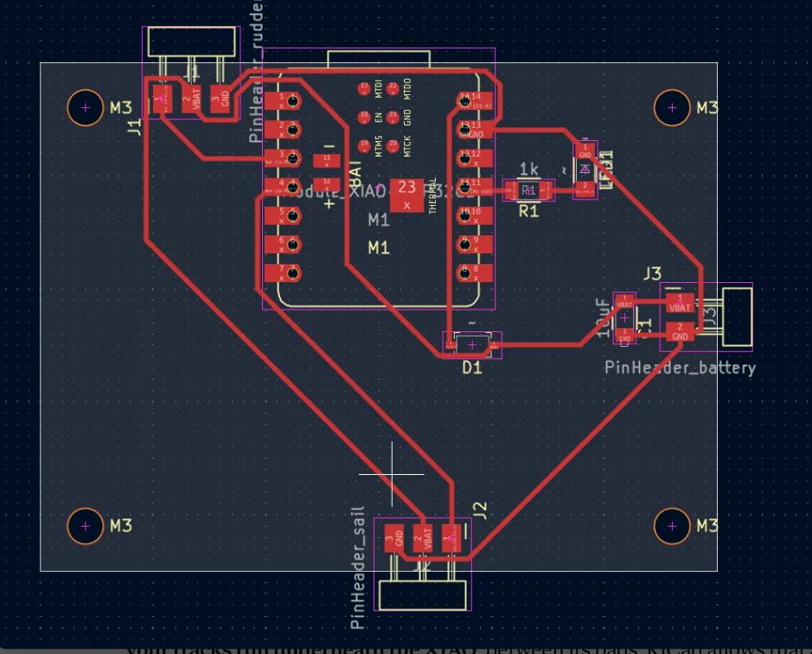The image size is (812, 654).
Task: Select XIAO module pad 6
Action: coord(283,244)
